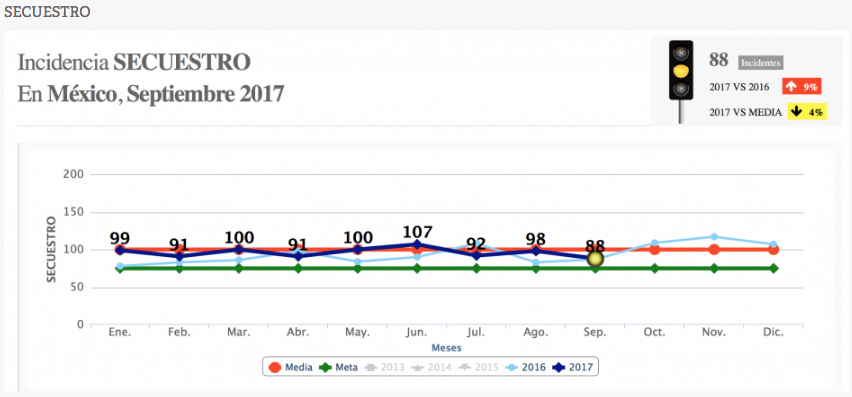Click the gray Incidentes label
Viewport: 852px width, 397px height.
[x=760, y=63]
